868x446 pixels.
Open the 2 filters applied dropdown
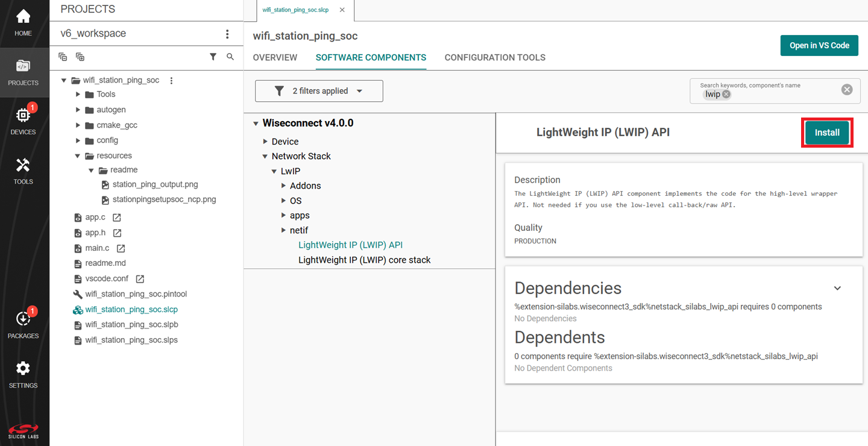[x=319, y=91]
